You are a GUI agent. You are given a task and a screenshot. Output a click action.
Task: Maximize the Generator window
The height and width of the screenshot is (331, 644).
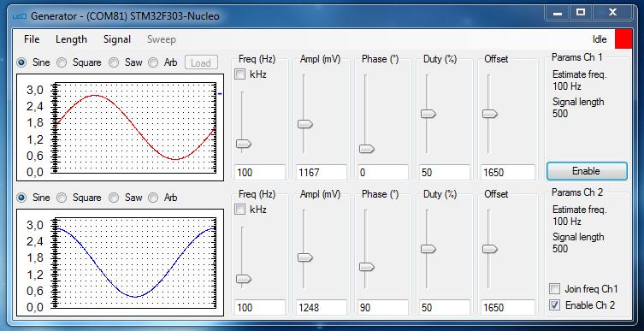[581, 13]
